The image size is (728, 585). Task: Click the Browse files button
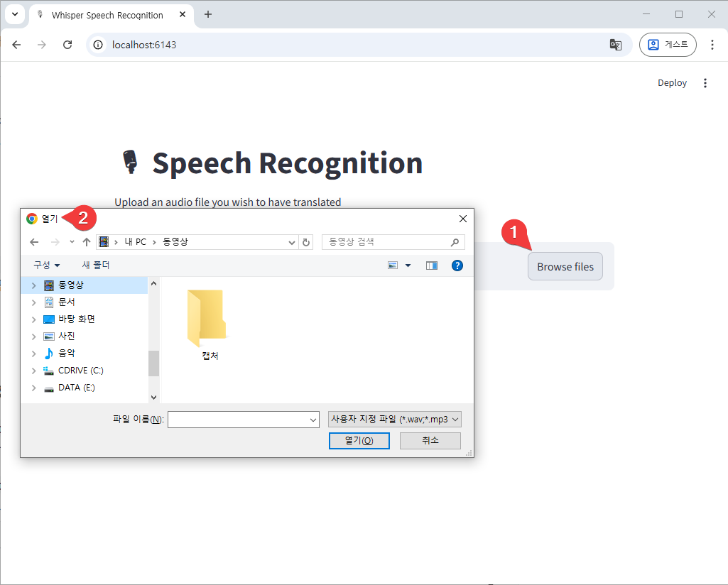pos(565,267)
